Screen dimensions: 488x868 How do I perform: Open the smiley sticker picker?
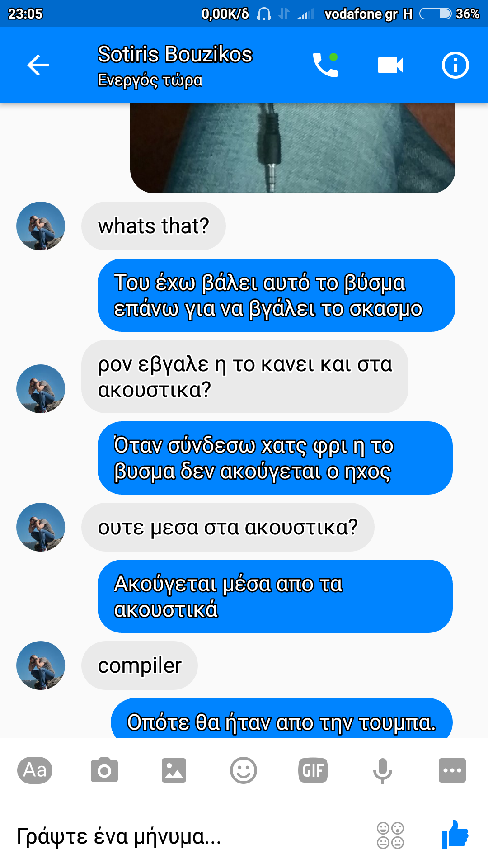(x=244, y=770)
